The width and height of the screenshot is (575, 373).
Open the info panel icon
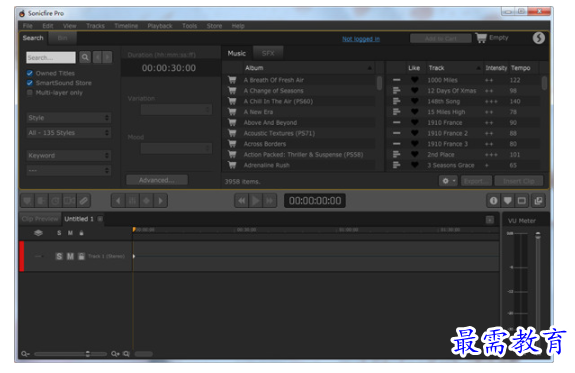[x=494, y=201]
